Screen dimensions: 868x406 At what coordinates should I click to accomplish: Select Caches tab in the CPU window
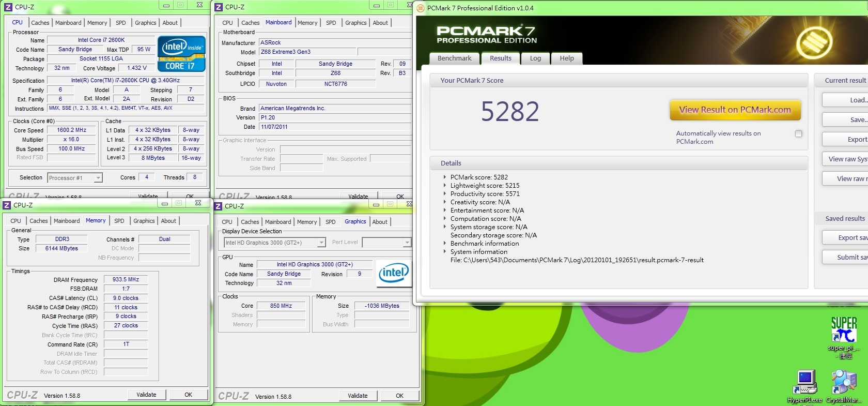[x=40, y=23]
